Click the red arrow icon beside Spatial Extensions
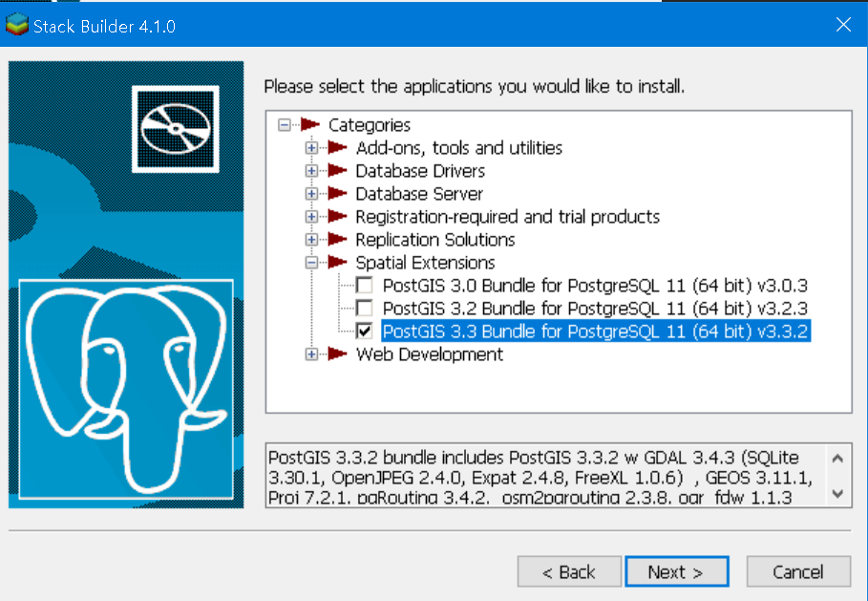 tap(338, 262)
